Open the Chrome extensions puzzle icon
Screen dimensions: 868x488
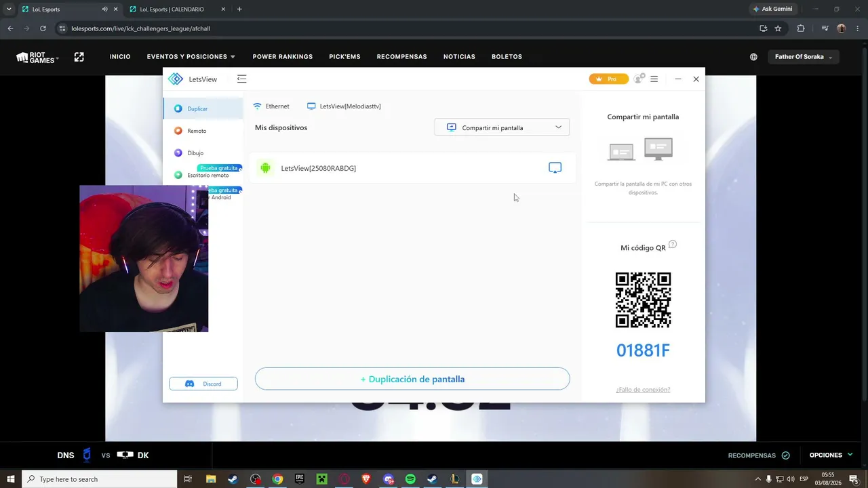coord(801,28)
